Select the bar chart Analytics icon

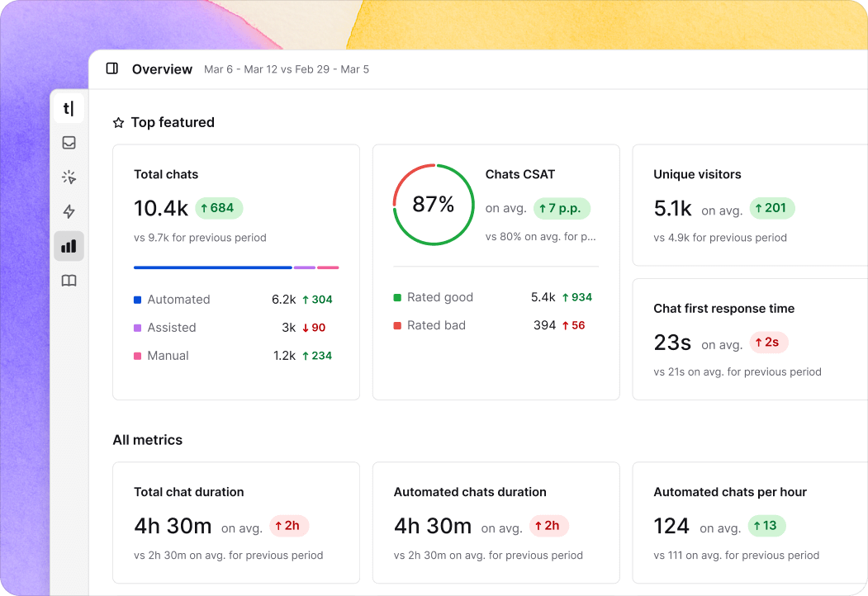69,246
